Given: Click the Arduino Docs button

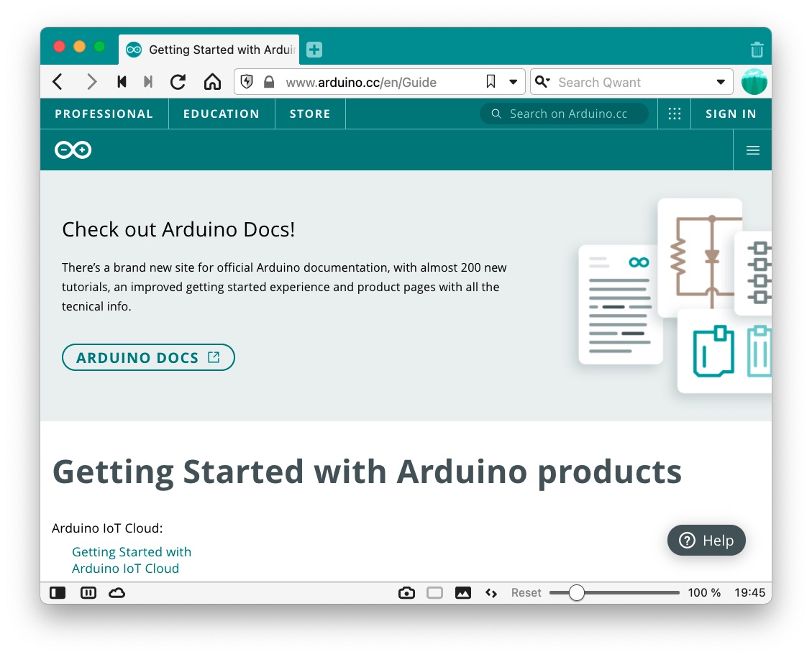Looking at the screenshot, I should pyautogui.click(x=148, y=357).
